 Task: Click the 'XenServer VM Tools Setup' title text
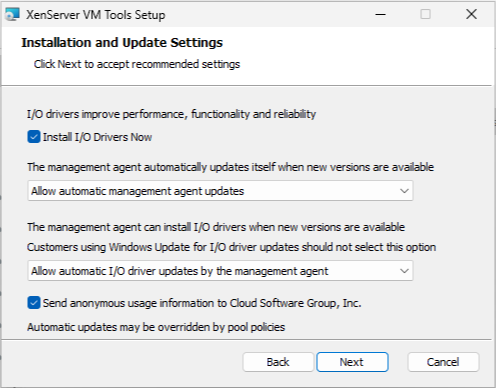[x=96, y=15]
